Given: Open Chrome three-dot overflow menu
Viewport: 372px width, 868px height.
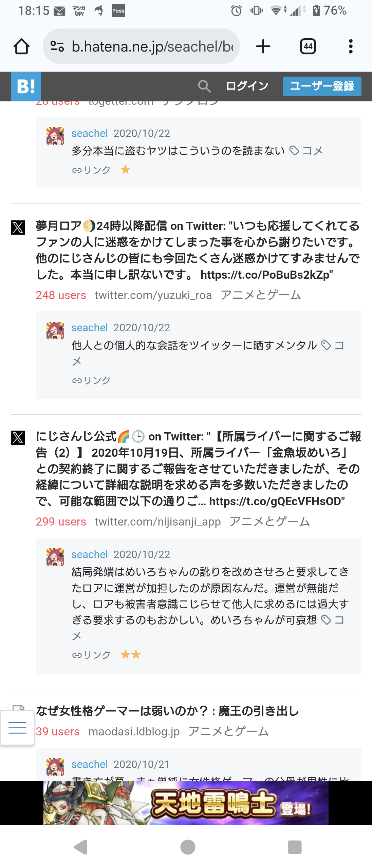Looking at the screenshot, I should [x=351, y=46].
